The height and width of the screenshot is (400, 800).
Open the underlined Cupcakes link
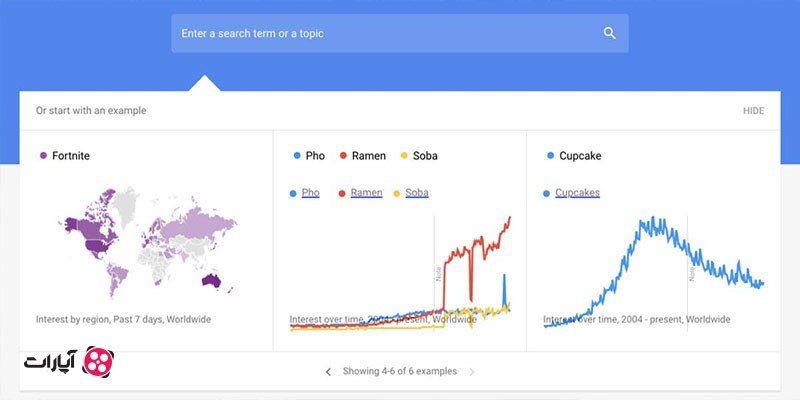point(577,192)
